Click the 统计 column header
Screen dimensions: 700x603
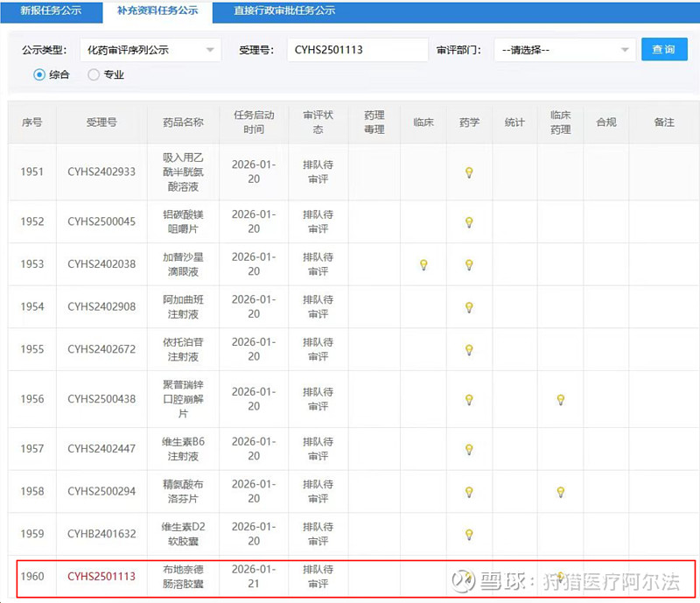coord(514,123)
